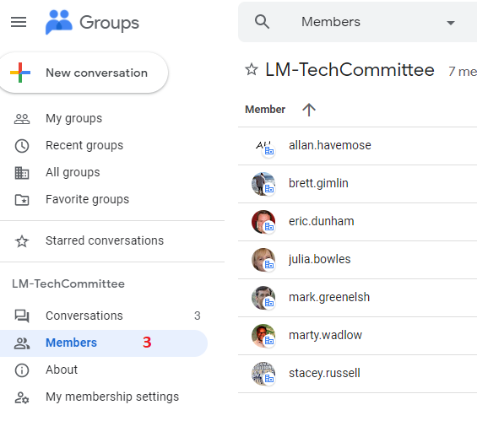Viewport: 477px width, 448px height.
Task: Click eric.dunham's profile avatar
Action: [x=263, y=222]
